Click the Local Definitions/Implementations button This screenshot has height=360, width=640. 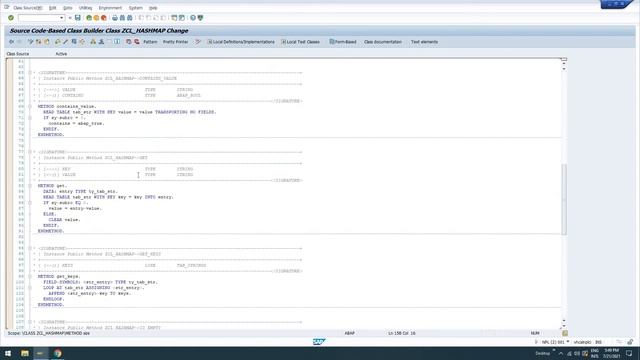241,42
